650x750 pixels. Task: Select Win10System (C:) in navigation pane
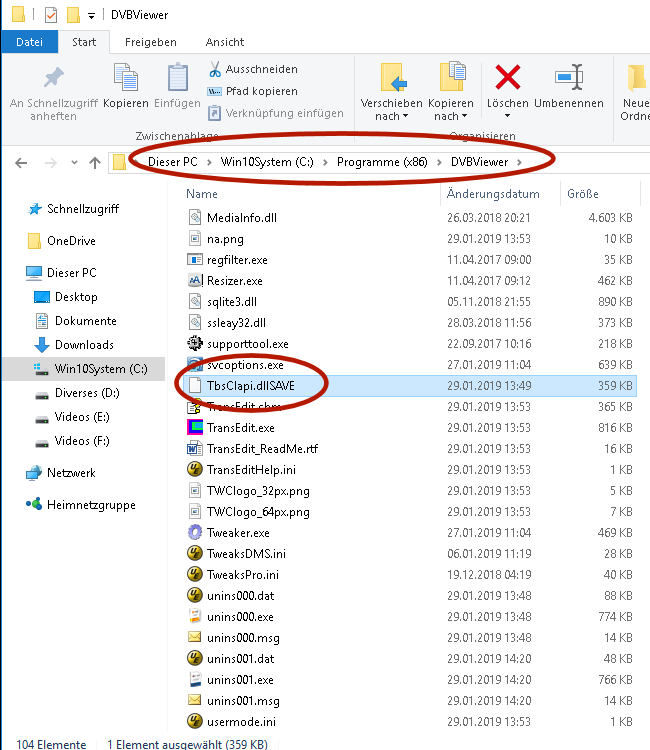[84, 369]
